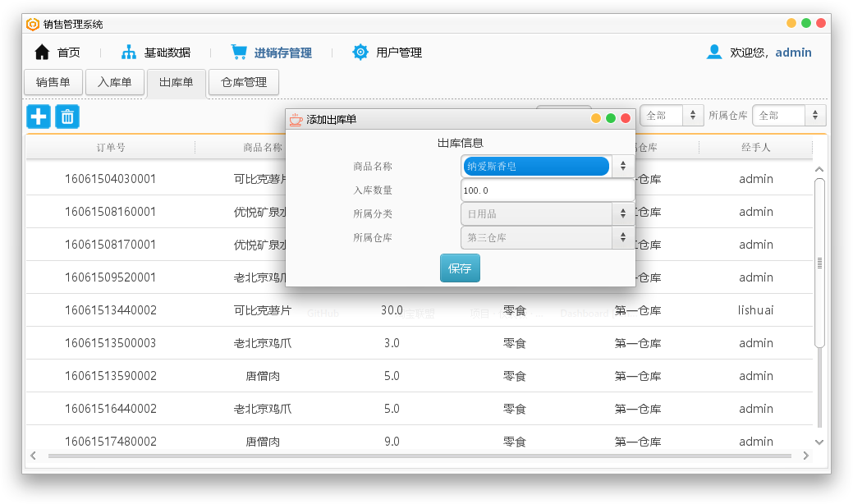Image resolution: width=853 pixels, height=504 pixels.
Task: Click the blue plus add-order icon
Action: coord(39,117)
